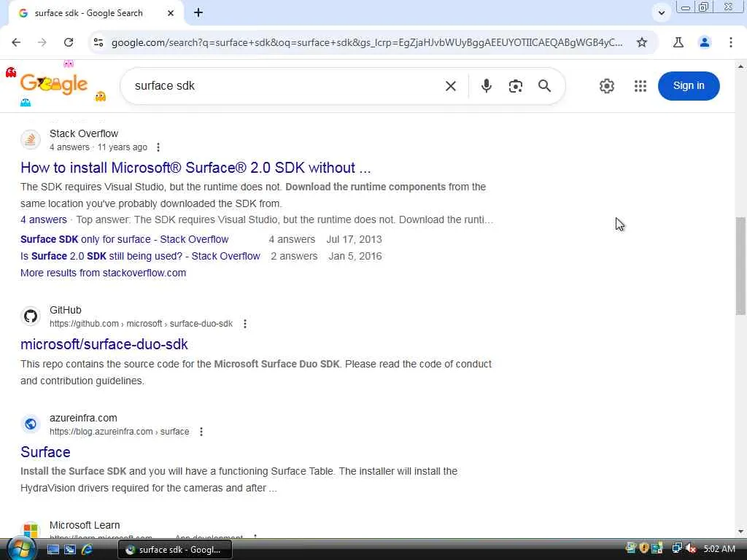Click the GitHub site name
Screen dimensions: 747x560
tap(65, 310)
